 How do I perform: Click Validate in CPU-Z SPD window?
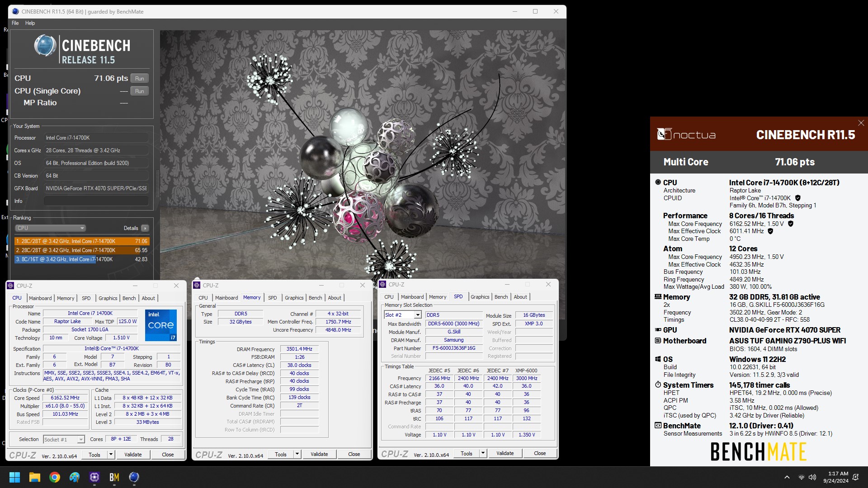click(505, 453)
